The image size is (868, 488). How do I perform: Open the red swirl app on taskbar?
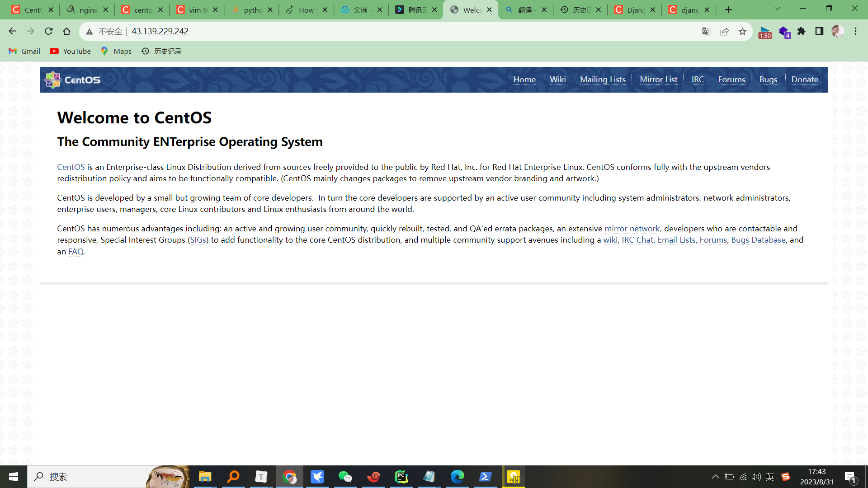click(373, 477)
